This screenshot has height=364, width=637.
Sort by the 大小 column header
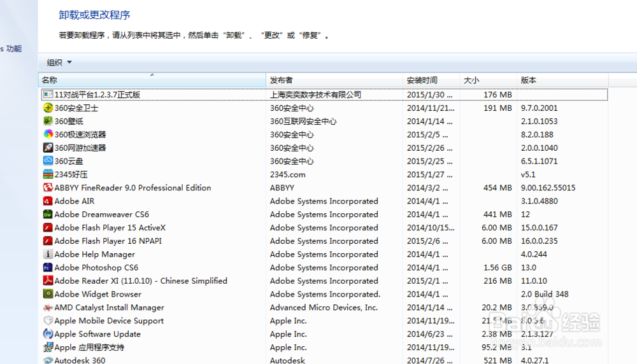click(x=488, y=80)
